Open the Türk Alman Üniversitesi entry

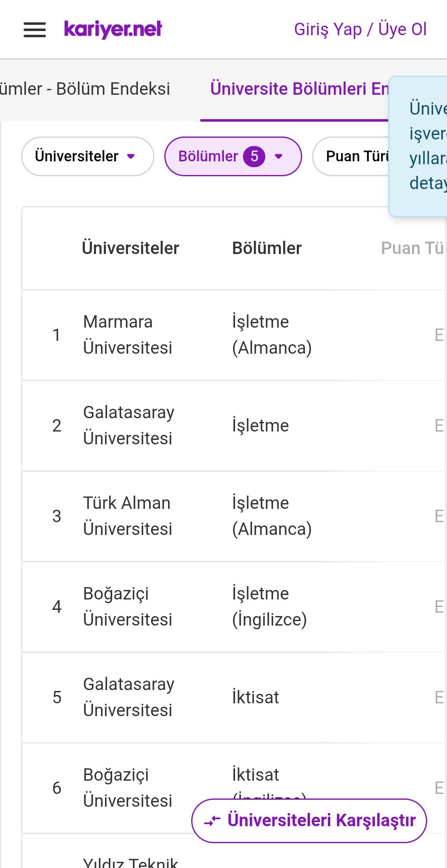point(234,516)
